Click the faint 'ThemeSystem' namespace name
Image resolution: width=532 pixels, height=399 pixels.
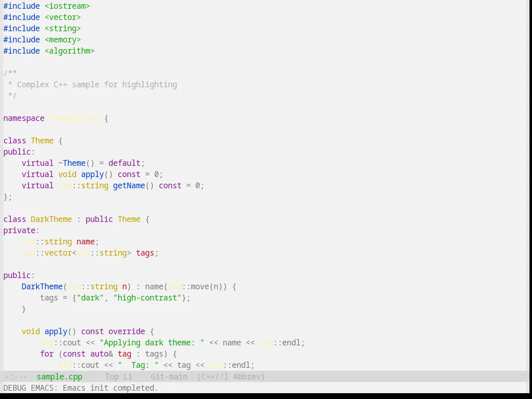tap(74, 118)
